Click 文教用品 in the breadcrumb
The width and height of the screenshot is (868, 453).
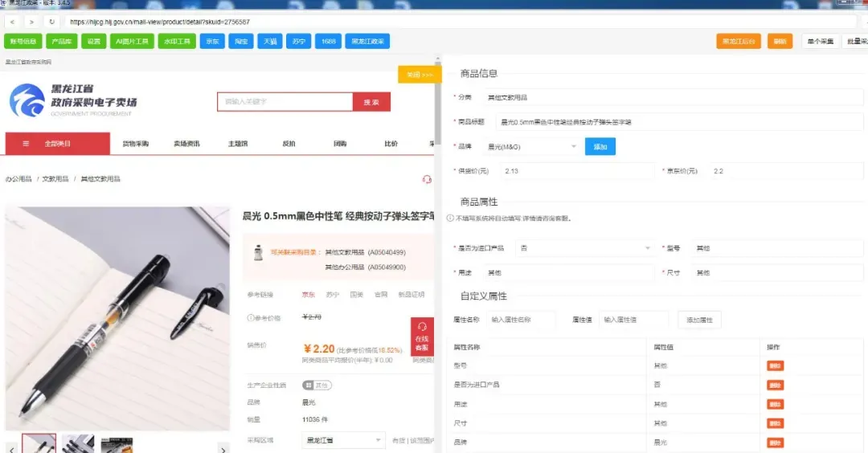55,179
